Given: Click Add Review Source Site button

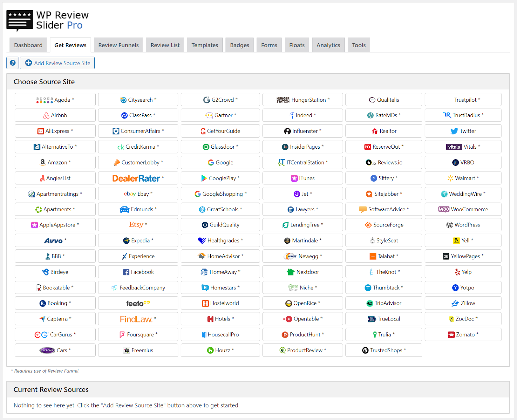Looking at the screenshot, I should point(57,63).
